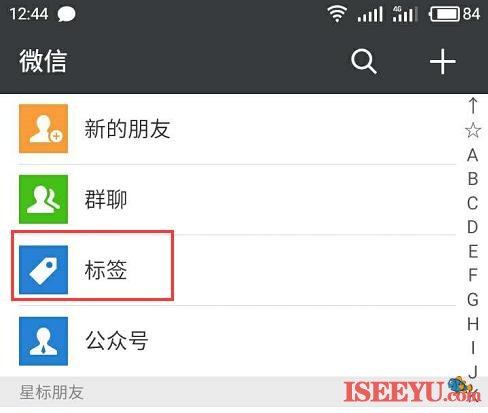The width and height of the screenshot is (488, 413).
Task: Jump to letter D in index
Action: click(473, 227)
